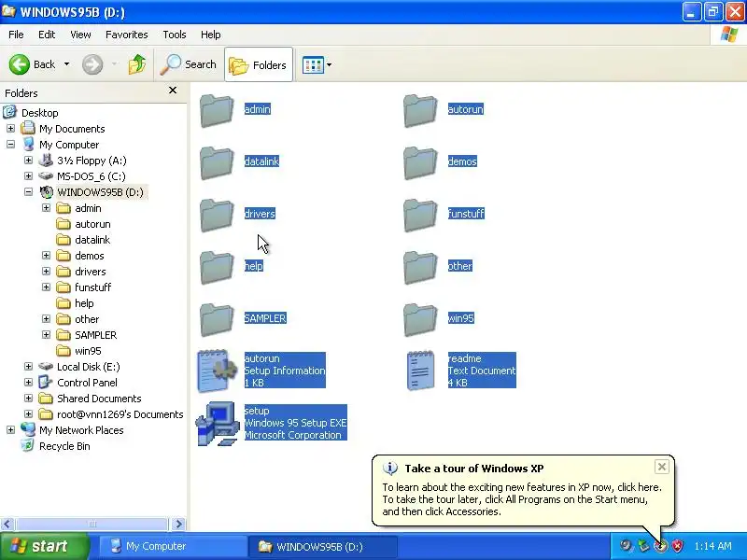
Task: Select Shared Documents in folder tree
Action: [x=99, y=399]
